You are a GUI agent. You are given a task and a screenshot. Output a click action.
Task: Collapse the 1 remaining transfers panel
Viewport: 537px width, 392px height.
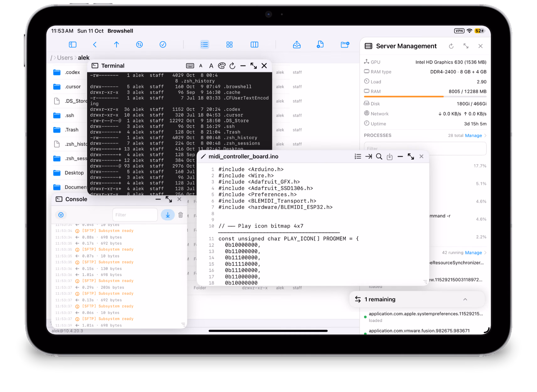465,299
